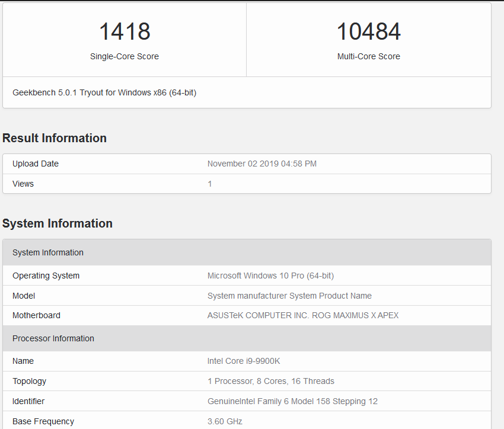This screenshot has width=504, height=429.
Task: Select the Base Frequency label
Action: 43,422
